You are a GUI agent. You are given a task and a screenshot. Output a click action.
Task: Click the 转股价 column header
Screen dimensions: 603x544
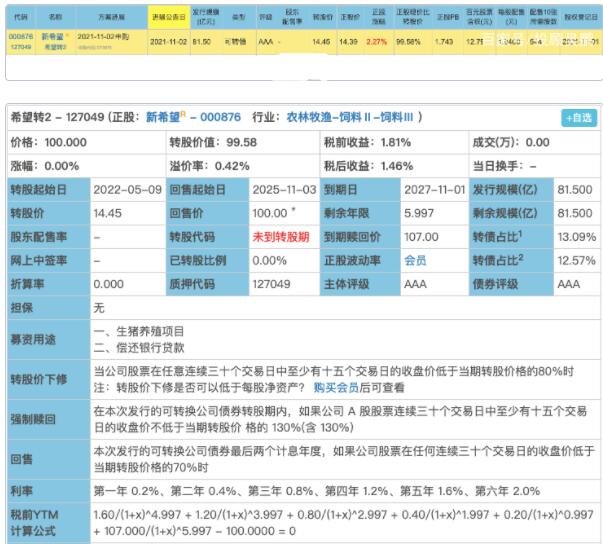pos(323,17)
